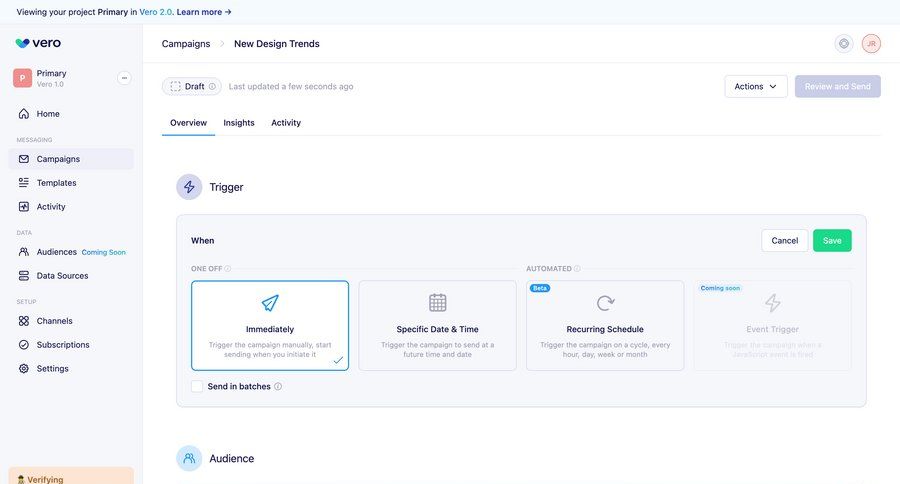
Task: Click the Audiences people icon in sidebar
Action: tap(24, 252)
